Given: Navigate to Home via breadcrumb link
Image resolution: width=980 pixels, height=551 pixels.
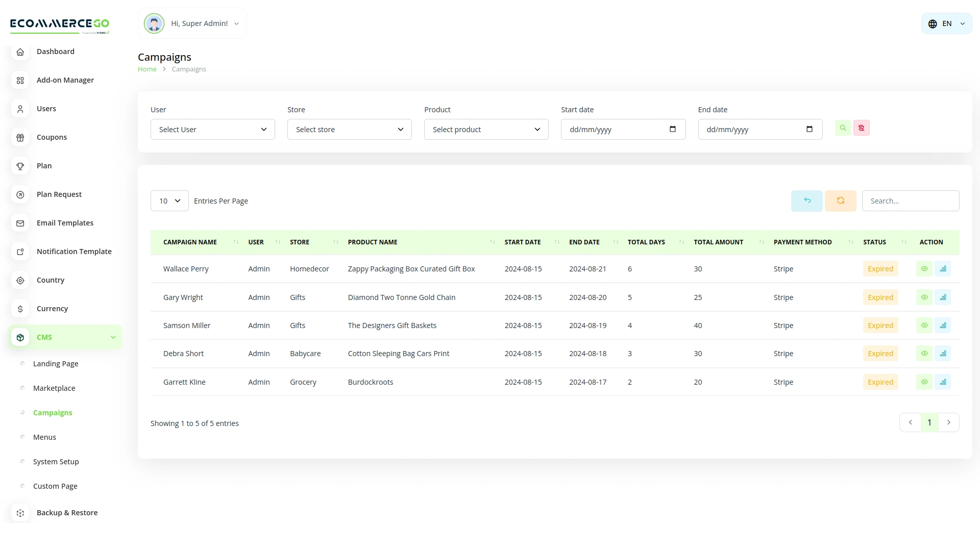Looking at the screenshot, I should pyautogui.click(x=147, y=69).
